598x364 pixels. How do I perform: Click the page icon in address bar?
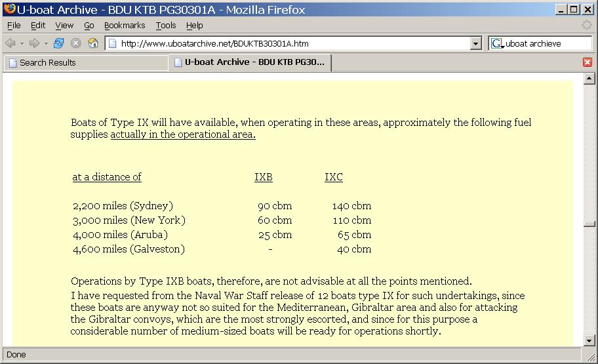[112, 43]
